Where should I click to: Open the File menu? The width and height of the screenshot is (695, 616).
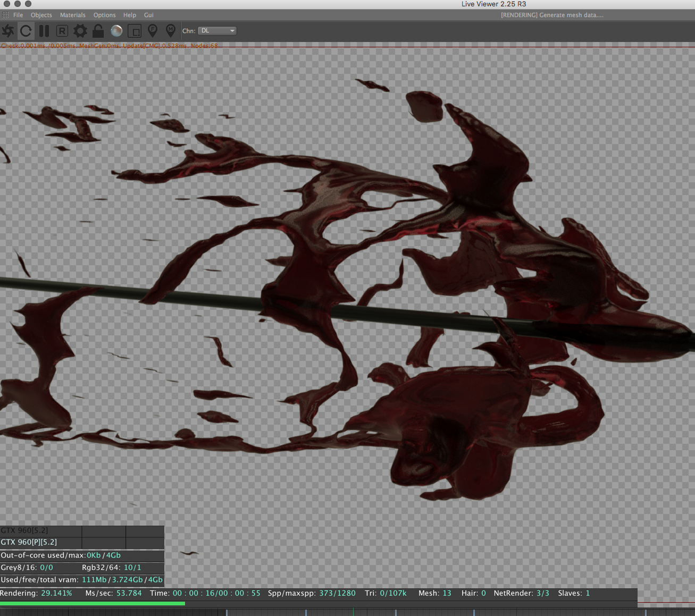click(x=18, y=15)
